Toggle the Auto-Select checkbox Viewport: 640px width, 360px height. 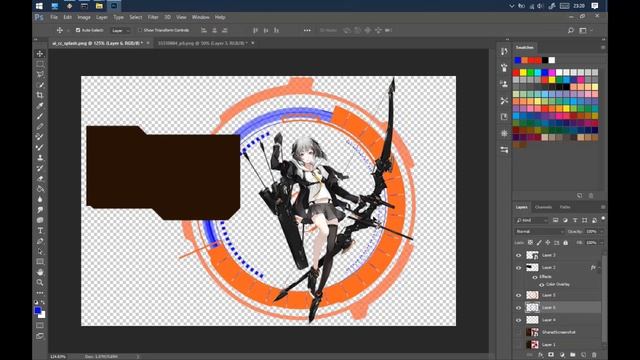coord(78,30)
